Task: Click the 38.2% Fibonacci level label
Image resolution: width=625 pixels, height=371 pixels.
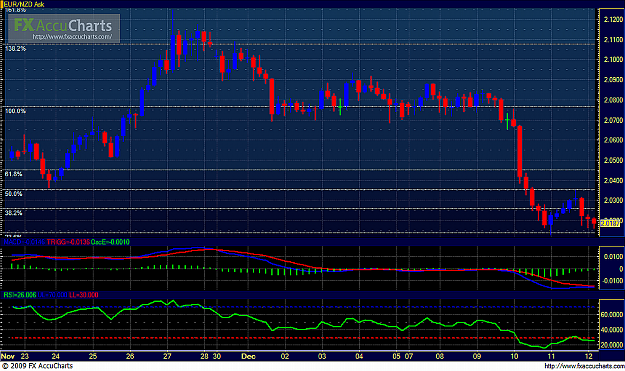Action: [x=14, y=213]
